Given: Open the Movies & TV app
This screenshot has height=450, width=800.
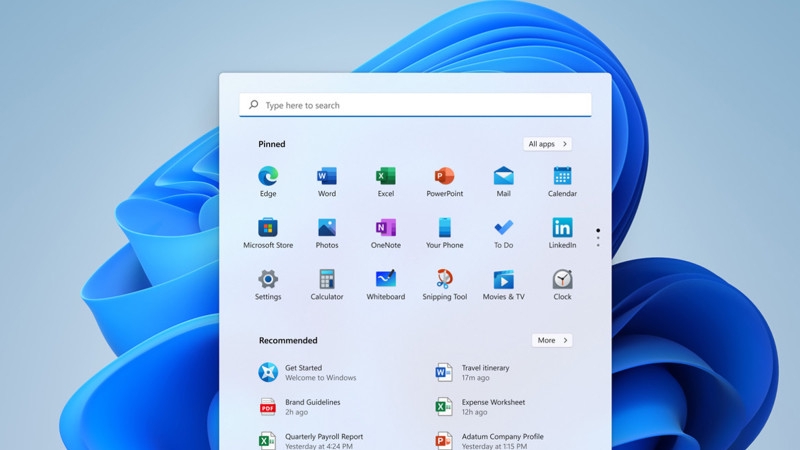Looking at the screenshot, I should (x=504, y=280).
